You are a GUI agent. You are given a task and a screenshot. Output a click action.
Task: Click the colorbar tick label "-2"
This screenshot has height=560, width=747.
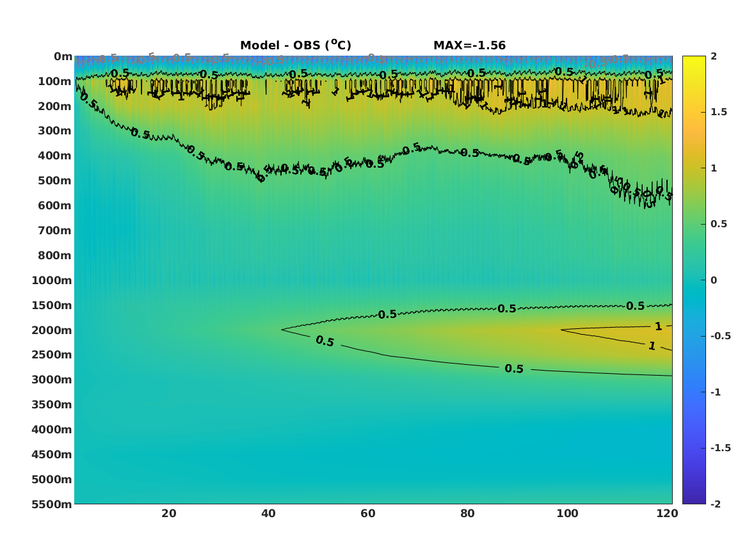pos(716,504)
